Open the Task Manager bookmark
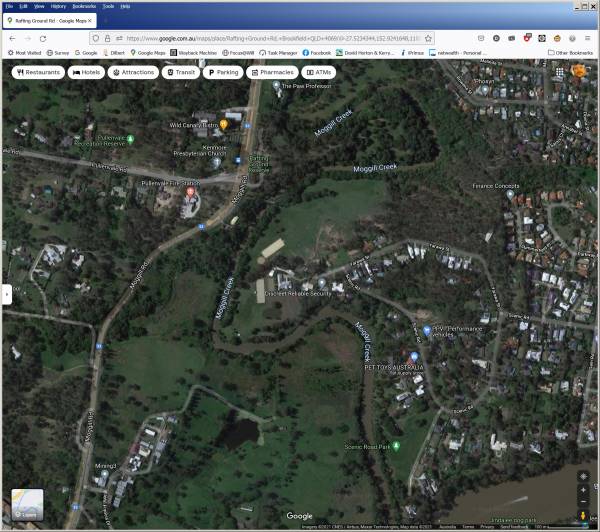 pyautogui.click(x=278, y=53)
